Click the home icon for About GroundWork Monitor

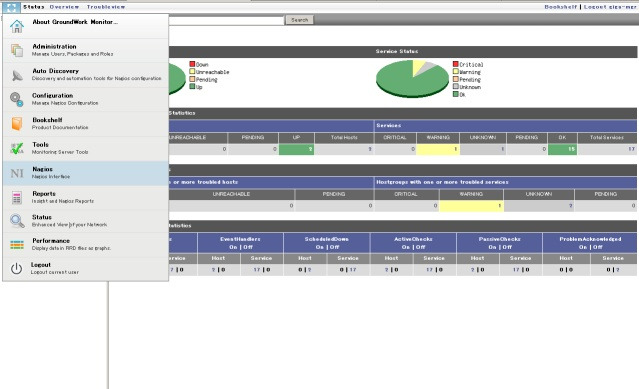click(x=17, y=26)
